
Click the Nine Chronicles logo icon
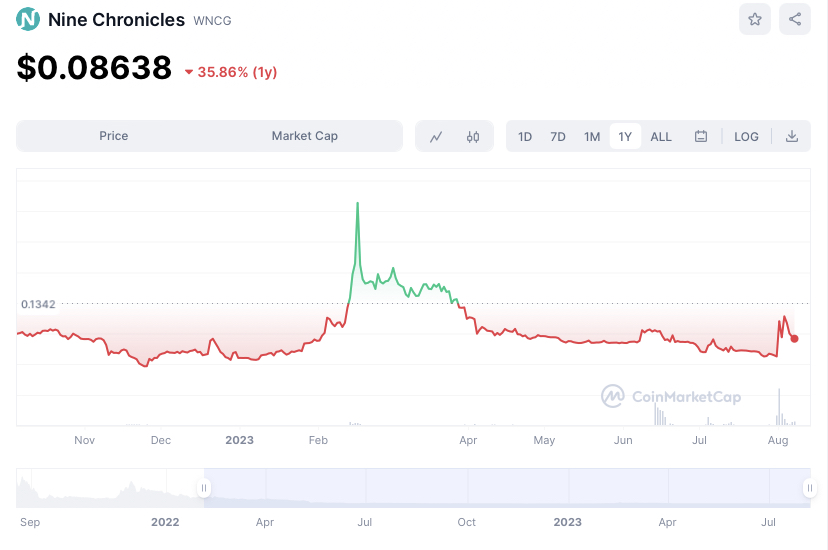point(28,20)
